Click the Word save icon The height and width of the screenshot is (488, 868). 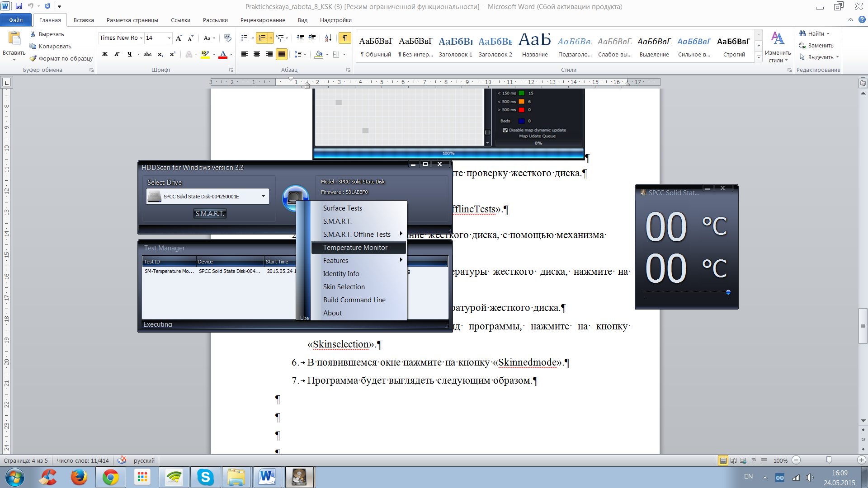(x=19, y=6)
